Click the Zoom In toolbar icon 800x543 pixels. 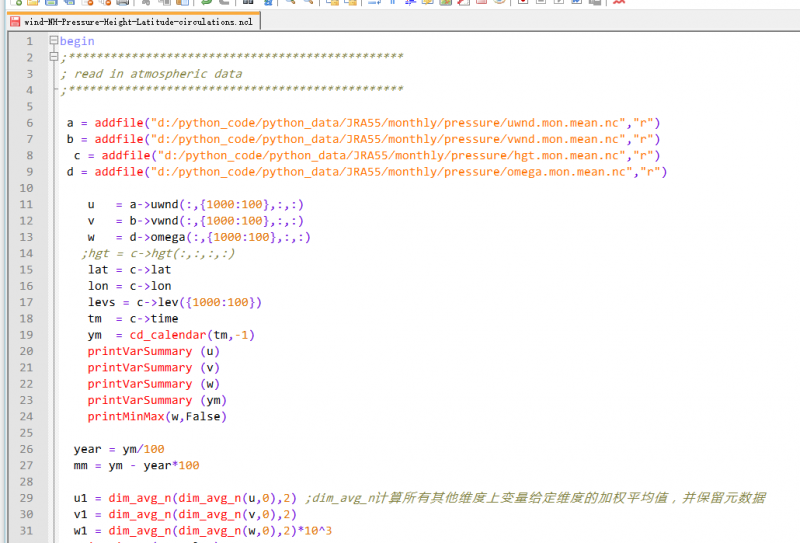[289, 2]
